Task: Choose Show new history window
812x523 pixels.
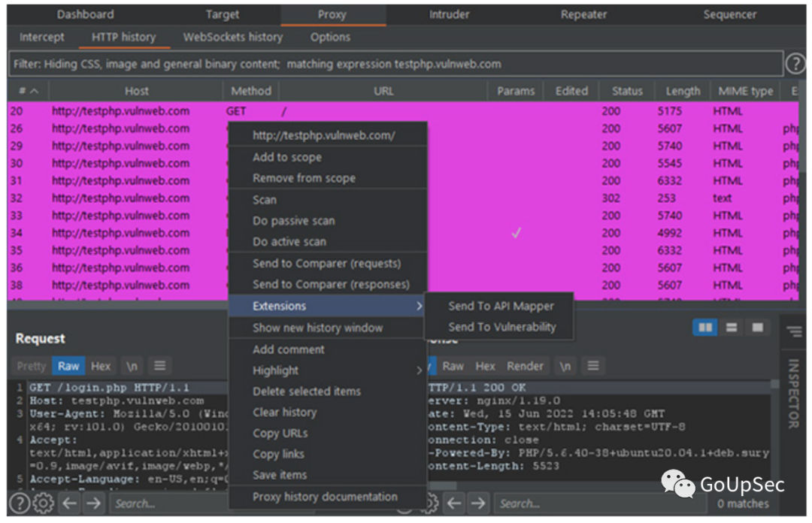Action: tap(328, 328)
